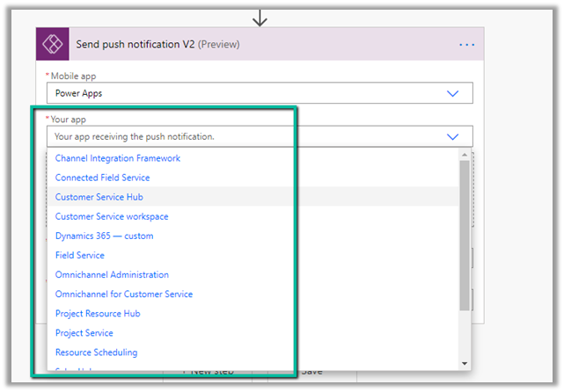Select Project Resource Hub option
The image size is (564, 392).
97,313
